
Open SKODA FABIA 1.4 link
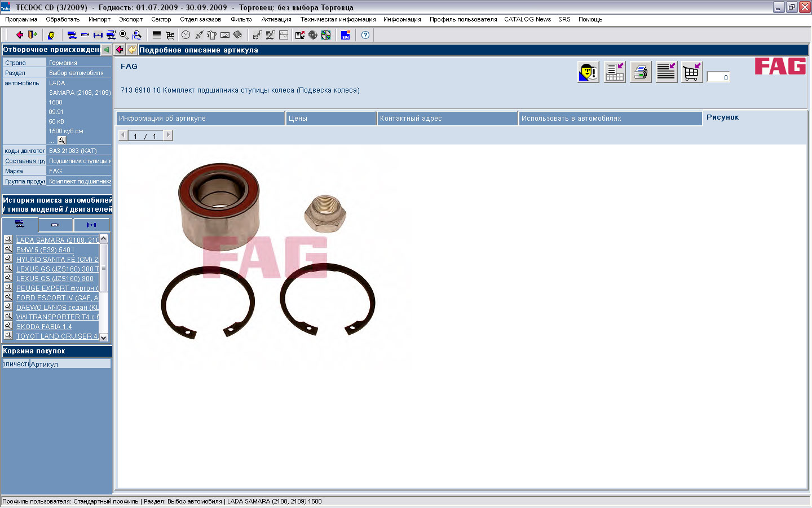coord(44,326)
